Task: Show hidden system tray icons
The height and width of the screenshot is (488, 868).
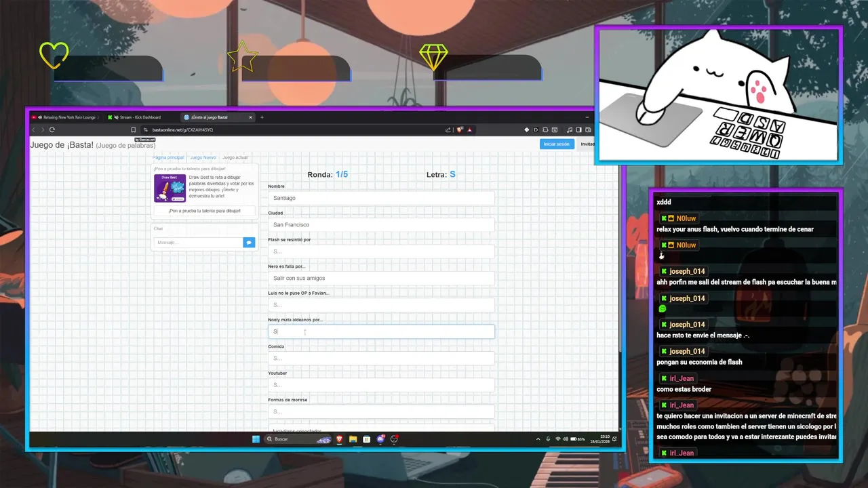Action: point(538,439)
